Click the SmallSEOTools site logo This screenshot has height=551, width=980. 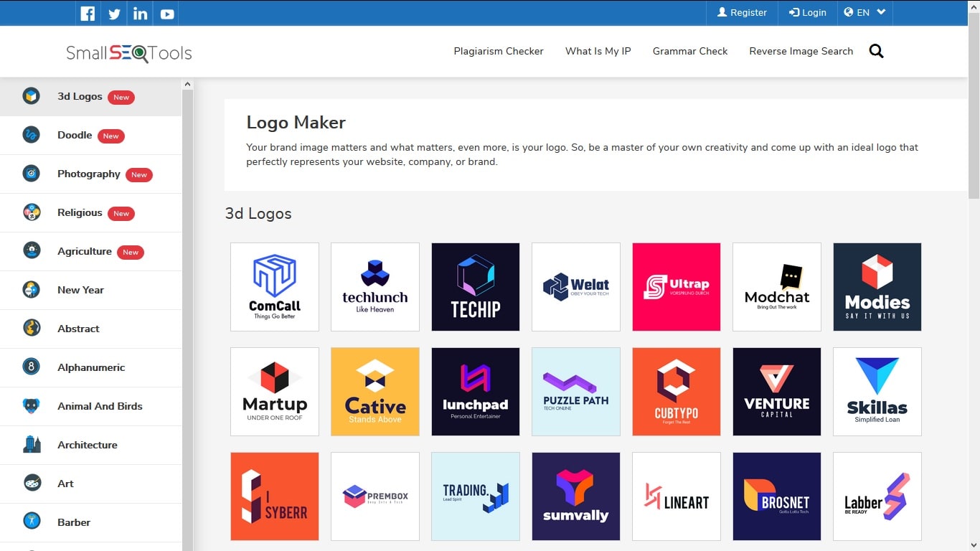point(129,53)
